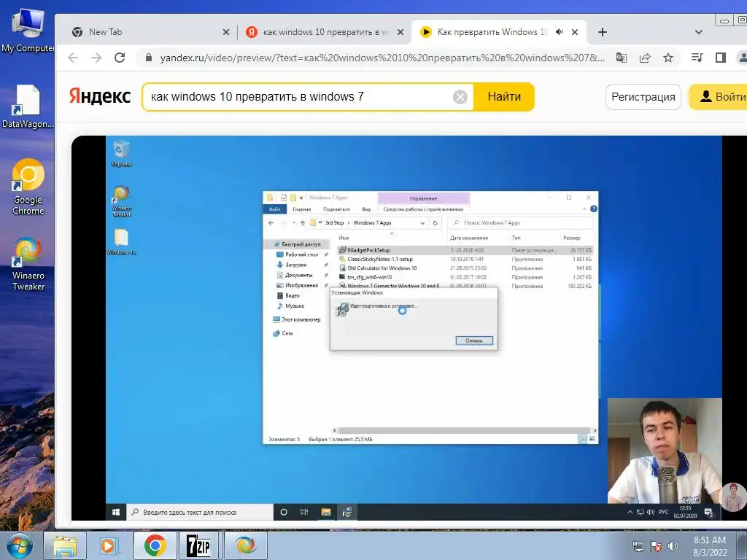
Task: Open Winaero Tweaker taskbar icon
Action: pyautogui.click(x=245, y=545)
